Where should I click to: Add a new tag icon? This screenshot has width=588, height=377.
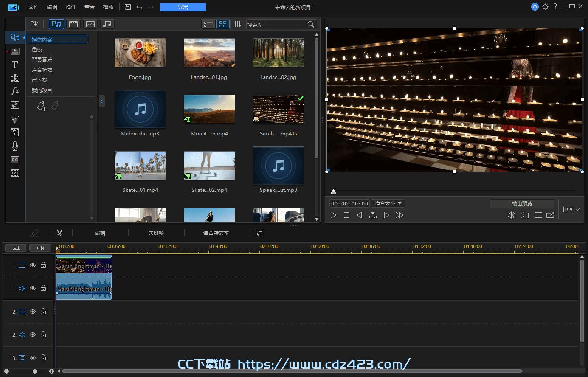41,106
